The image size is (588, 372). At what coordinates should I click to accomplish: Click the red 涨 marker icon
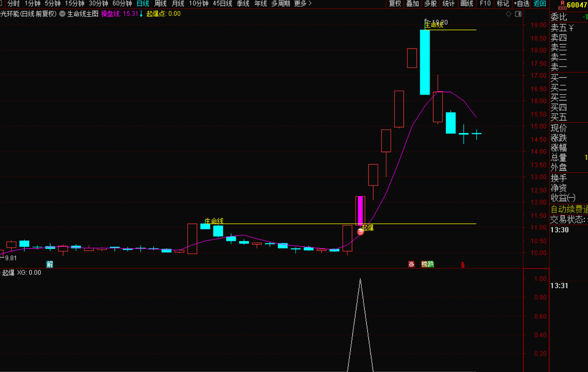pyautogui.click(x=411, y=265)
